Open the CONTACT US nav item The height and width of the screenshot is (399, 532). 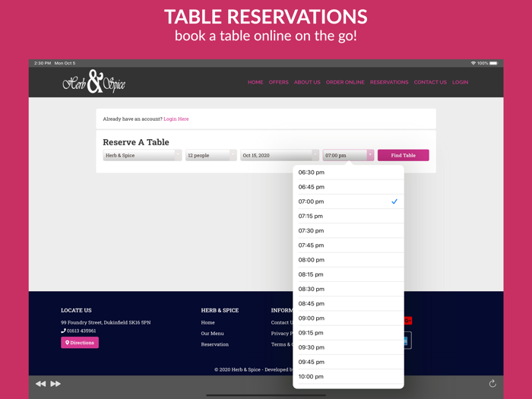(x=430, y=82)
